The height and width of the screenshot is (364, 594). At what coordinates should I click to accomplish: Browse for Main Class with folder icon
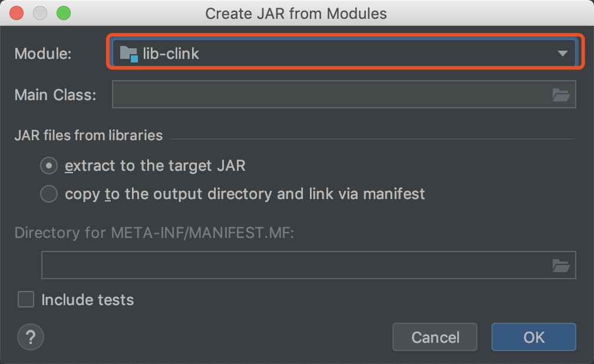(561, 94)
